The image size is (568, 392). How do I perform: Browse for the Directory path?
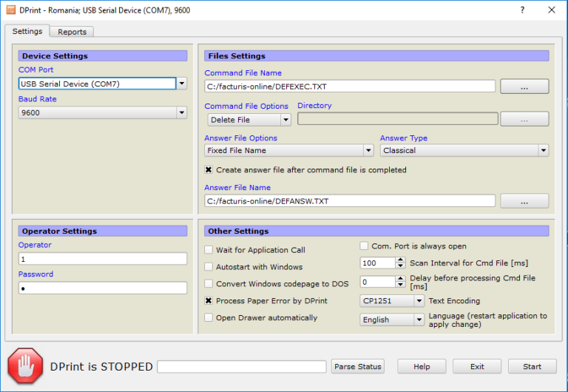pos(524,119)
